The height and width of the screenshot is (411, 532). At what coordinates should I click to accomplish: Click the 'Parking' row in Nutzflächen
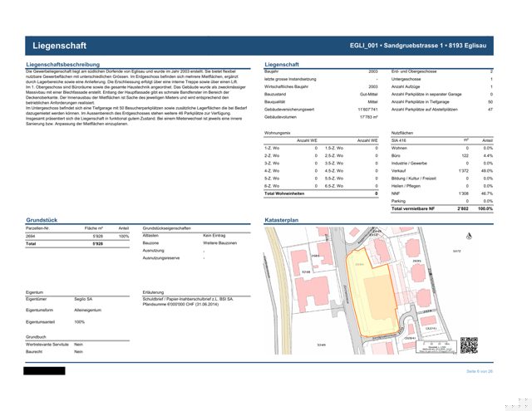pyautogui.click(x=441, y=201)
